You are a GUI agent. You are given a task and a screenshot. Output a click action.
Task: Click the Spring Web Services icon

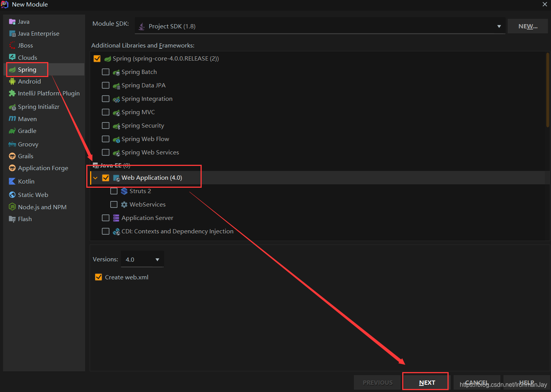[x=117, y=153]
